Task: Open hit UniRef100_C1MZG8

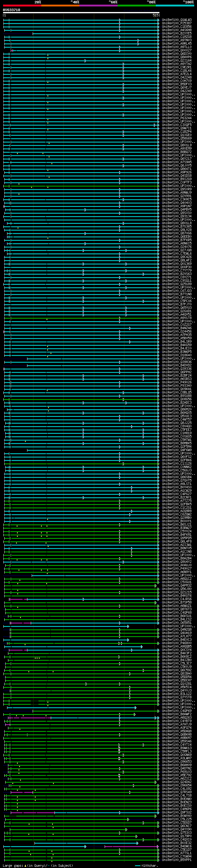Action: 177,37
